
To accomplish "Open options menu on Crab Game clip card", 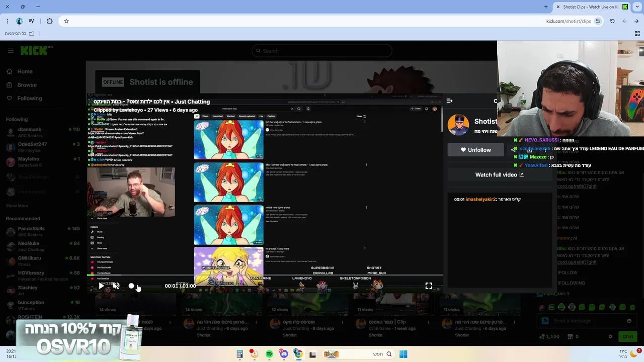I will [428, 322].
